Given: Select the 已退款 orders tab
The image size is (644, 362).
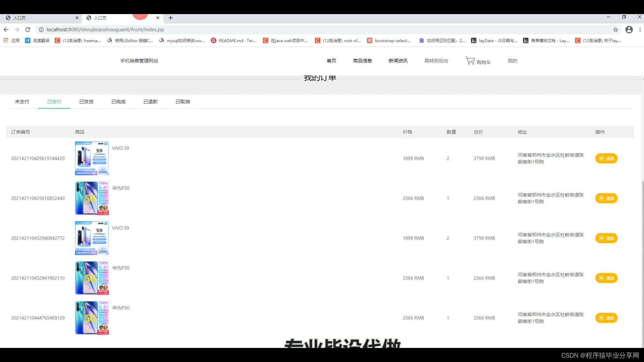Looking at the screenshot, I should (151, 102).
